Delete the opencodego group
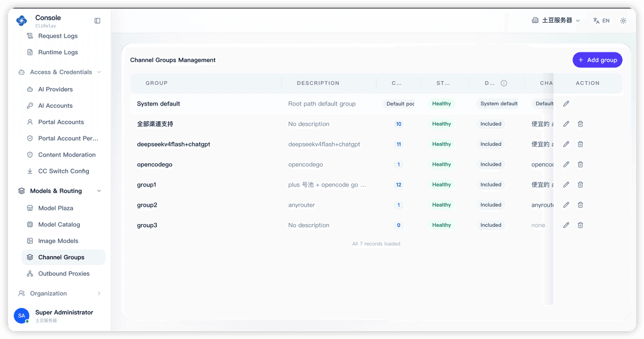The height and width of the screenshot is (339, 644). click(x=580, y=164)
